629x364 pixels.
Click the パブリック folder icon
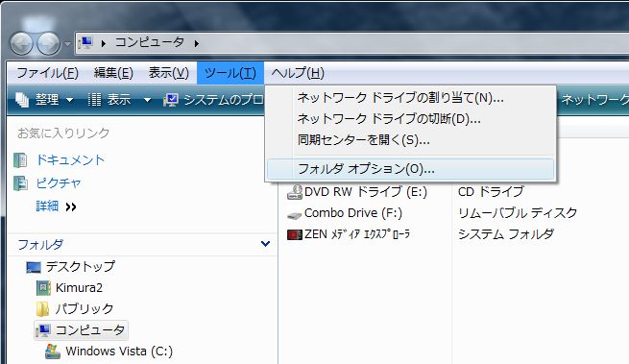(x=42, y=309)
